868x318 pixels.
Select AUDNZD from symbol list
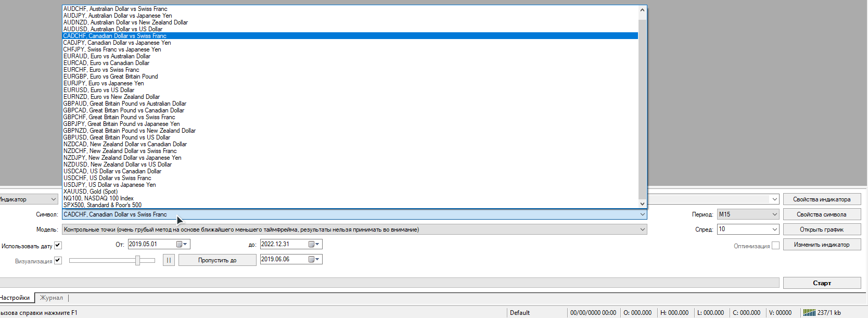click(350, 22)
